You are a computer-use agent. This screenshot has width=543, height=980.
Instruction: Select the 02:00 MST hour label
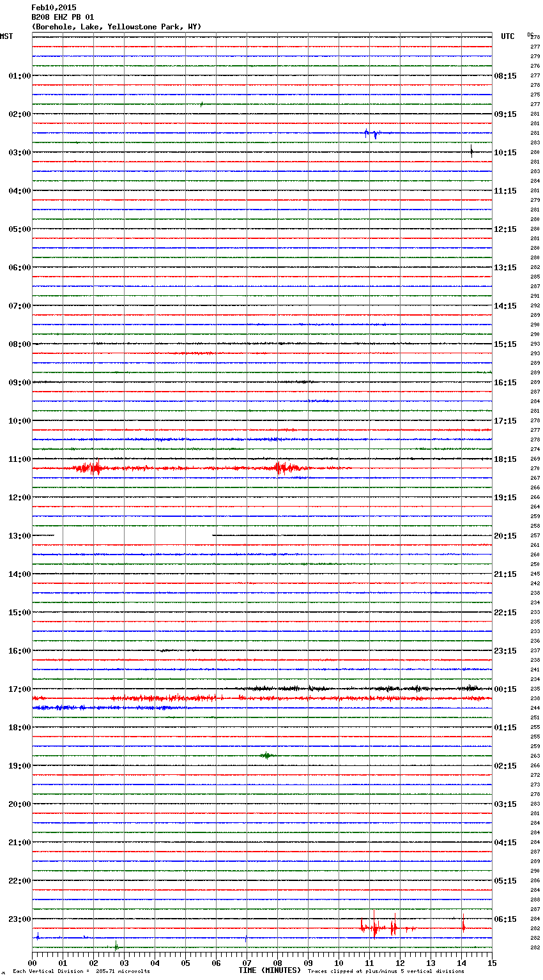(x=19, y=114)
